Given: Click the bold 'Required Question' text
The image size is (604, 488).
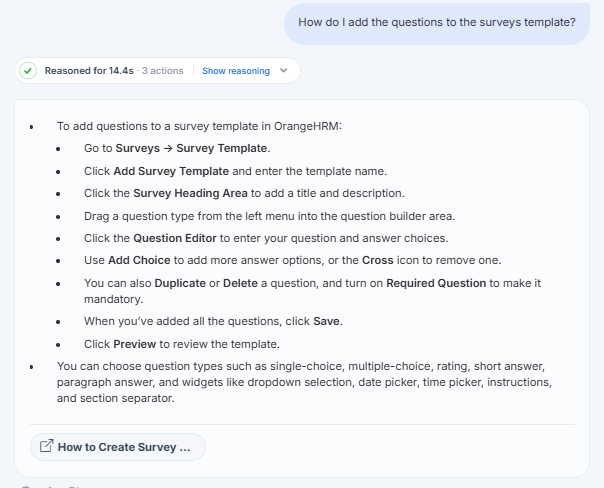Looking at the screenshot, I should (x=436, y=283).
